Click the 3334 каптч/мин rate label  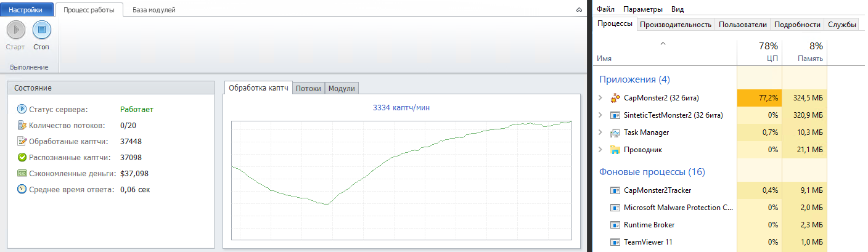401,108
